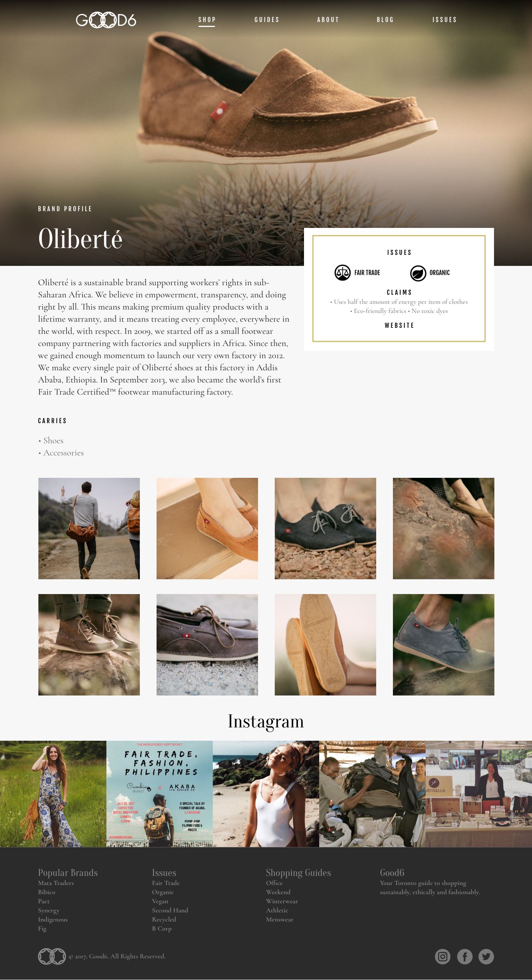The height and width of the screenshot is (980, 532).
Task: Open the Shop menu item
Action: point(207,20)
